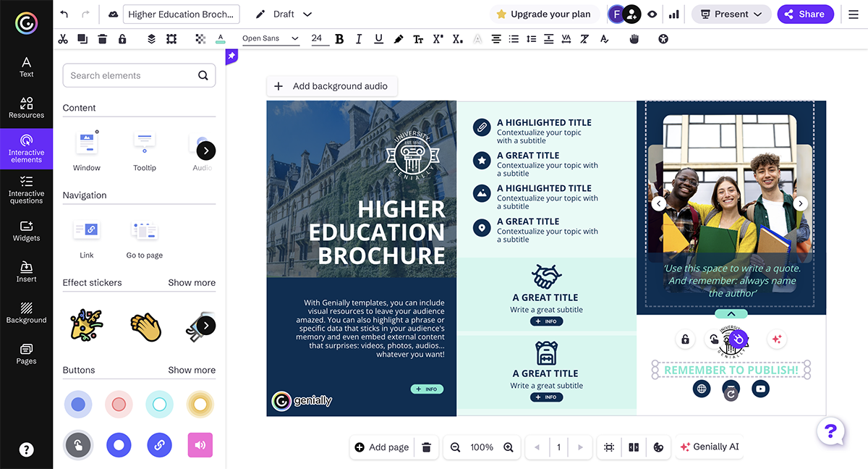
Task: Open the Open Sans font dropdown
Action: [271, 39]
